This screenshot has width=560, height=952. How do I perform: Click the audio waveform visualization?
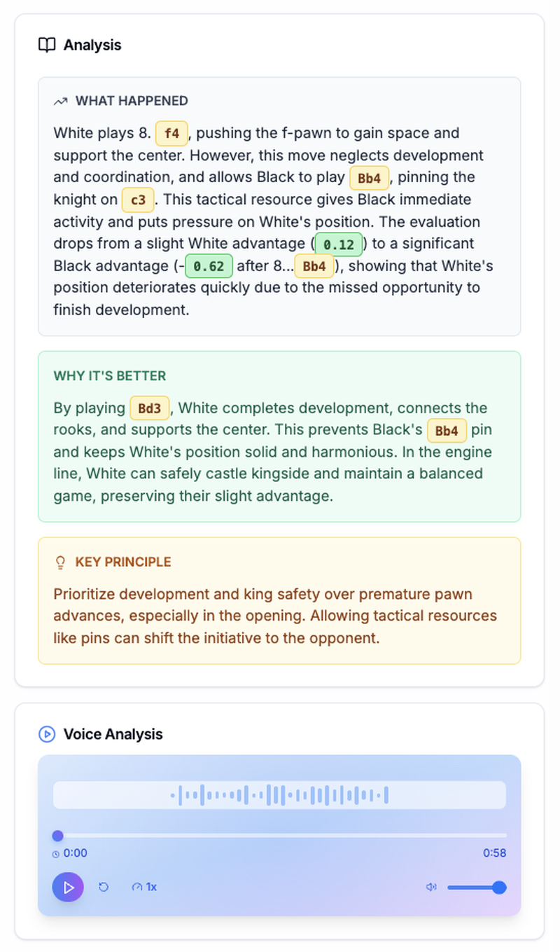click(279, 796)
